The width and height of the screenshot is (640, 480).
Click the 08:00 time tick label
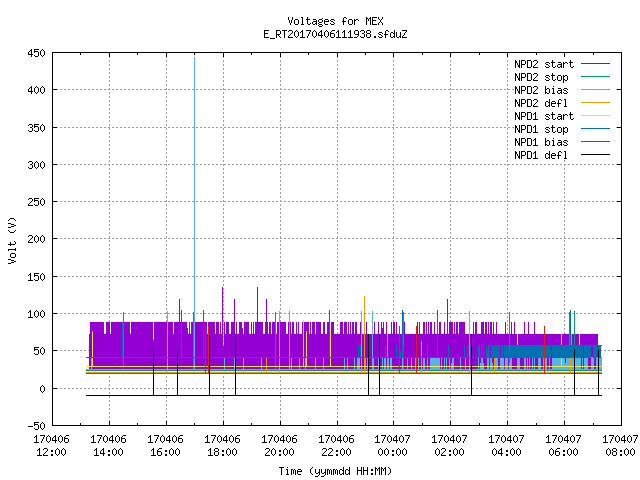coord(620,452)
